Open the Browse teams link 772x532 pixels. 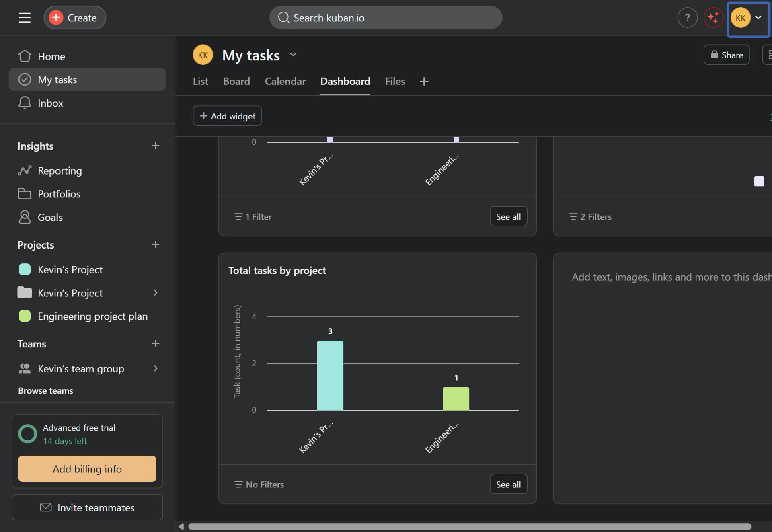coord(45,390)
